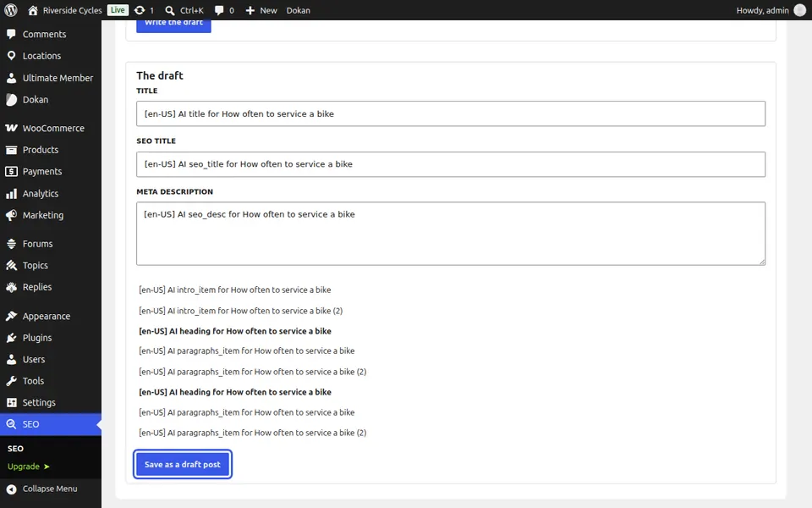The height and width of the screenshot is (508, 812).
Task: Click the Analytics bar chart icon
Action: (11, 194)
